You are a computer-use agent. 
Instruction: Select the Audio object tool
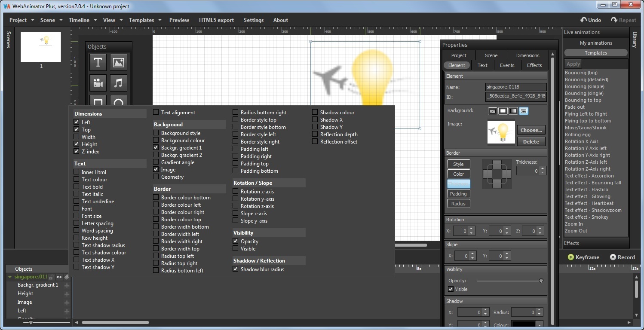[119, 83]
